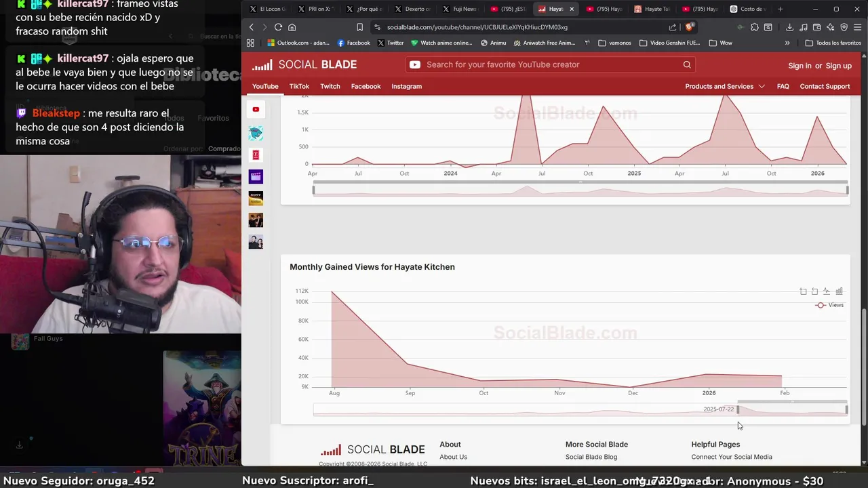Click the browser home icon
Screen dimensions: 868x488
[292, 27]
